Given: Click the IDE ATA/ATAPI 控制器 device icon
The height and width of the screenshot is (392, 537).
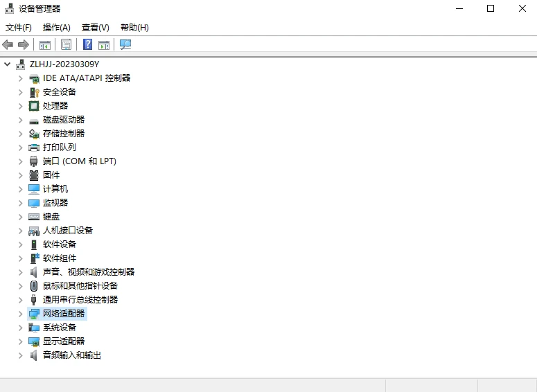Looking at the screenshot, I should click(34, 78).
